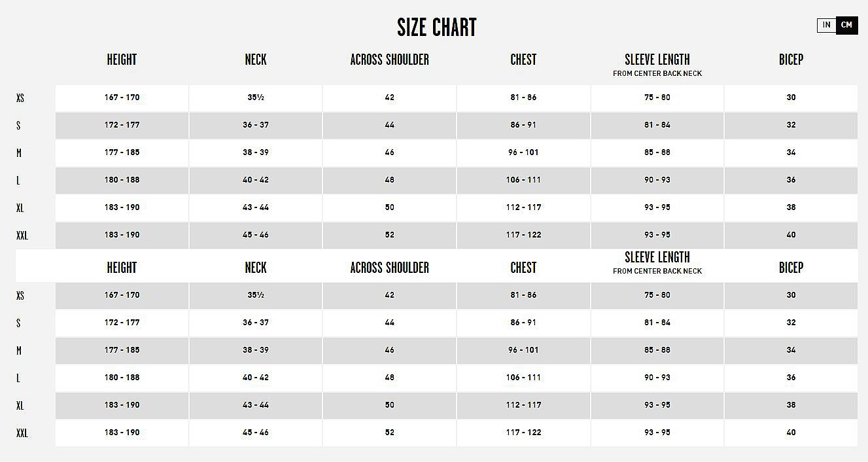868x462 pixels.
Task: Select the CM unit toggle
Action: 847,25
